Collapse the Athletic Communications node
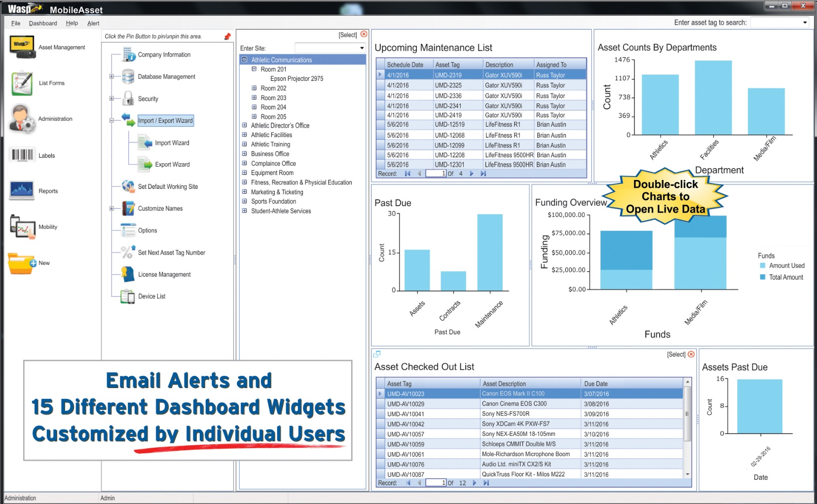The image size is (817, 504). (x=244, y=60)
